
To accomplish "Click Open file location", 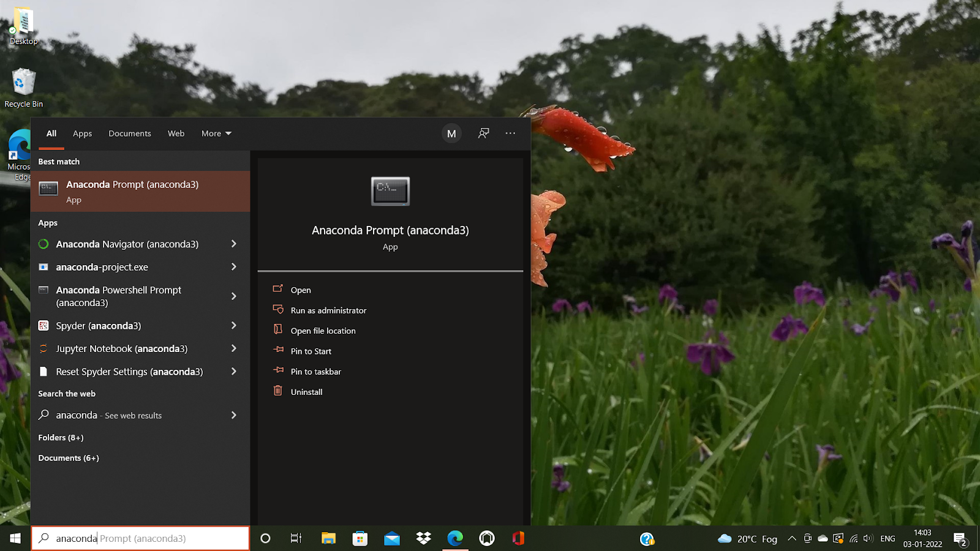I will pos(323,331).
